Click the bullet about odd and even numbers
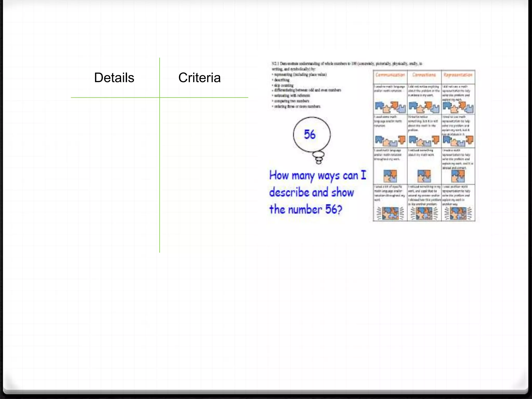The height and width of the screenshot is (399, 532). tap(307, 90)
